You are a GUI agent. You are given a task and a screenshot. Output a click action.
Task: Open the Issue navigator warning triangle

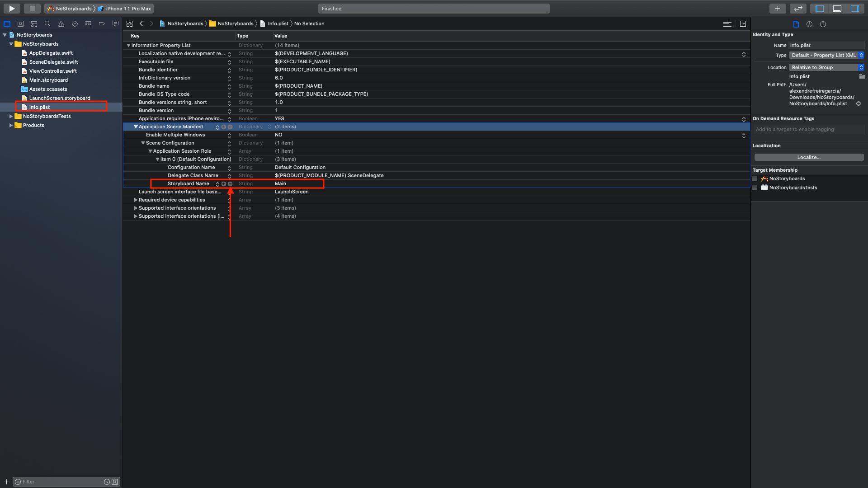[61, 23]
